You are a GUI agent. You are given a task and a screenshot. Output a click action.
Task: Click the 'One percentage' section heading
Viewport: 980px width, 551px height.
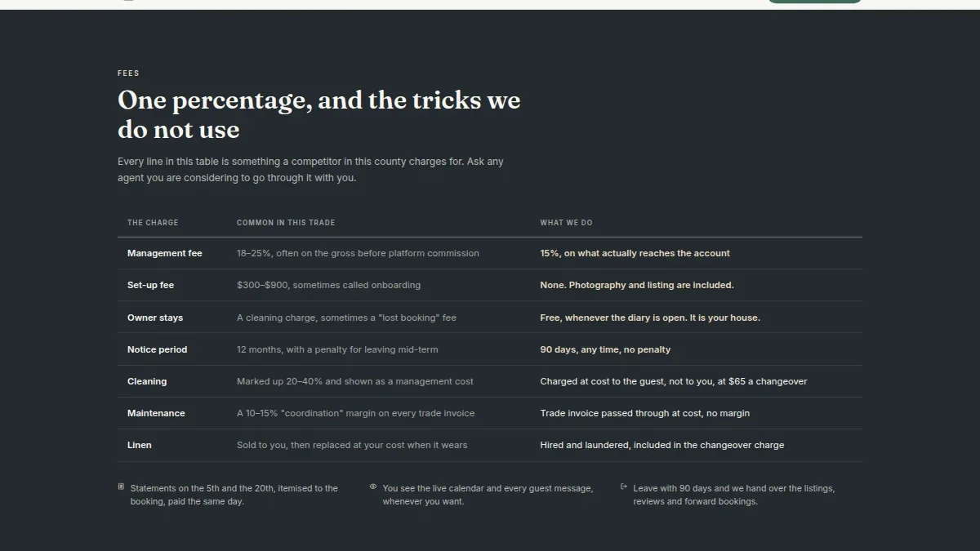pyautogui.click(x=318, y=114)
